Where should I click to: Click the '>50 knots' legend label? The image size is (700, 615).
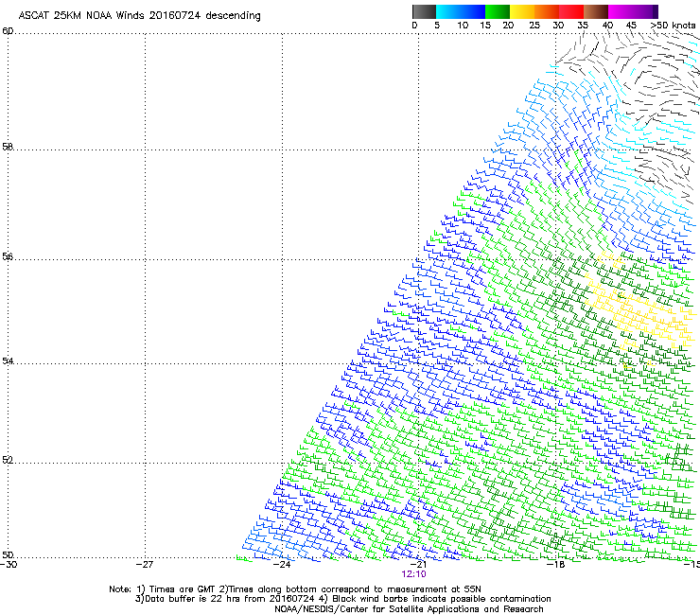click(673, 26)
